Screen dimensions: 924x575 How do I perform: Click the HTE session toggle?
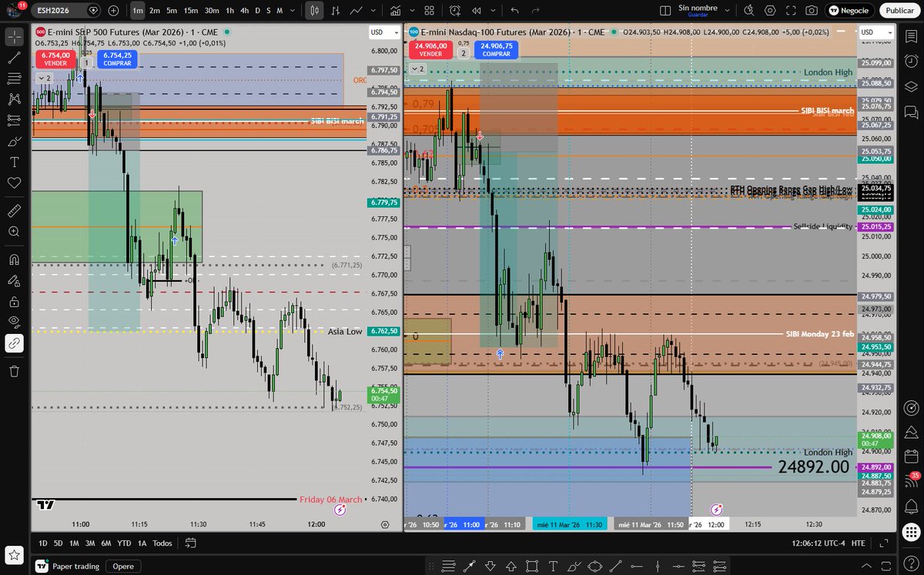[x=859, y=543]
